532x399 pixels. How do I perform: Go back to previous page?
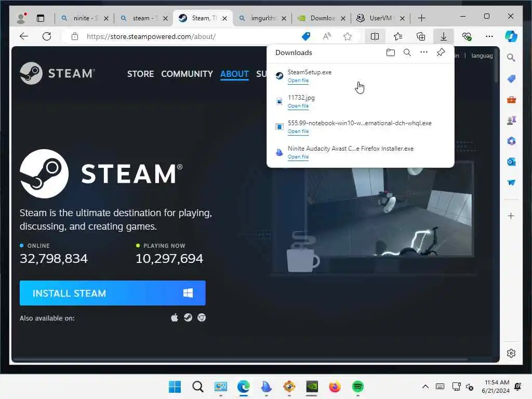(x=24, y=36)
